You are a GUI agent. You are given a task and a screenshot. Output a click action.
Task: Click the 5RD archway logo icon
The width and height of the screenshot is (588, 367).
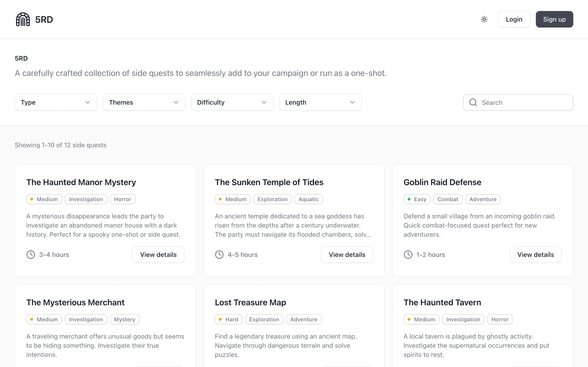coord(23,19)
